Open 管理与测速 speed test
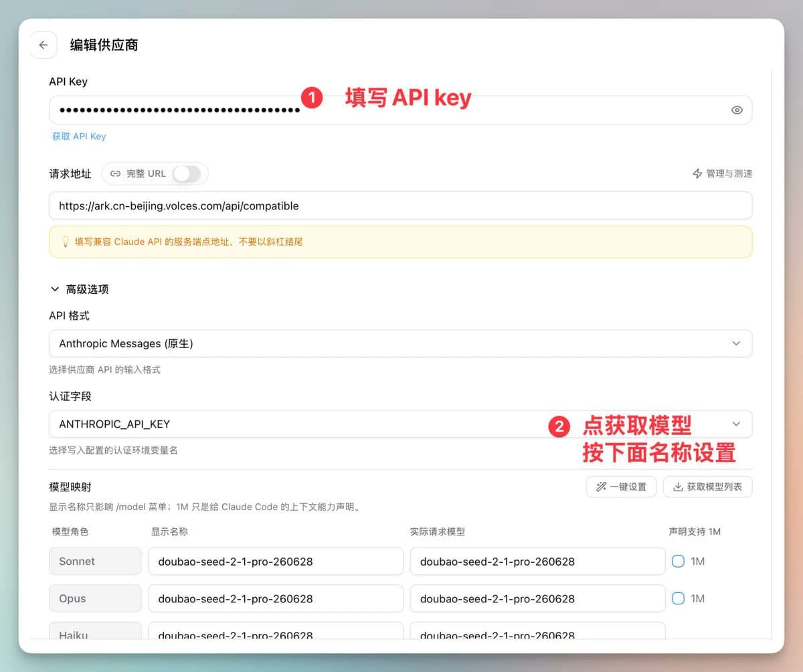This screenshot has height=672, width=803. click(x=722, y=173)
